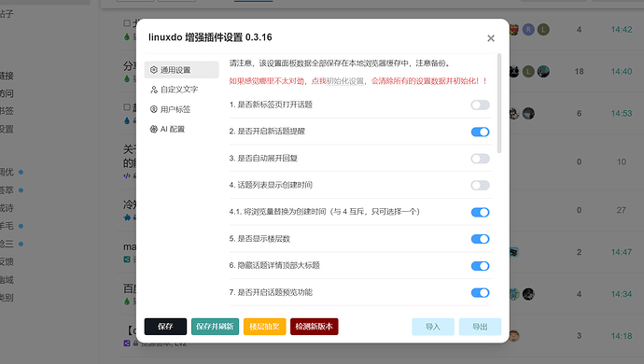Image resolution: width=644 pixels, height=364 pixels.
Task: Toggle 隐藏话题详情顶部大标题 switch
Action: point(480,266)
